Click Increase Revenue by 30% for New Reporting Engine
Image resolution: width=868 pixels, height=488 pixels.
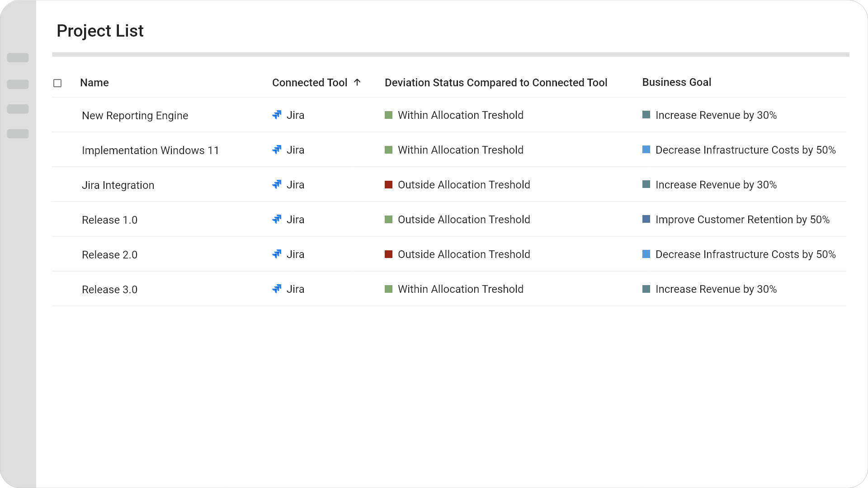(x=716, y=115)
